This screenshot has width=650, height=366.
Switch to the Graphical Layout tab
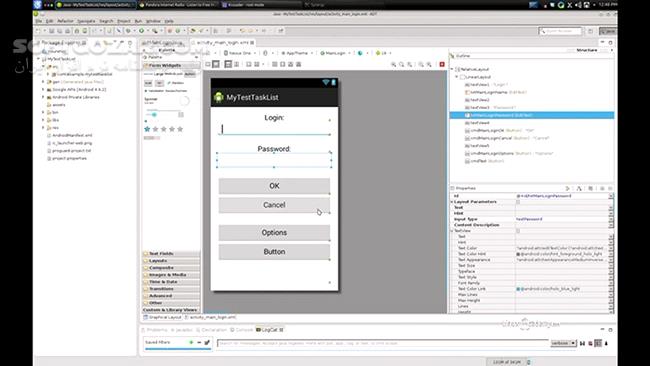(162, 317)
